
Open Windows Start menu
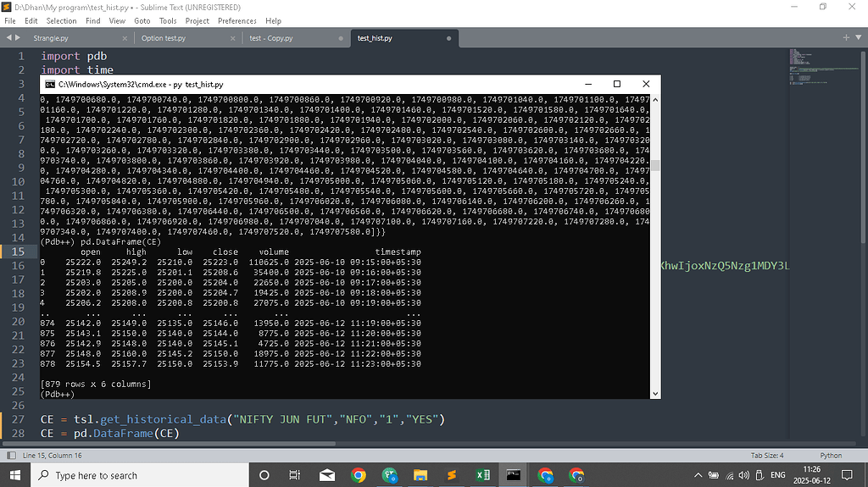(15, 475)
